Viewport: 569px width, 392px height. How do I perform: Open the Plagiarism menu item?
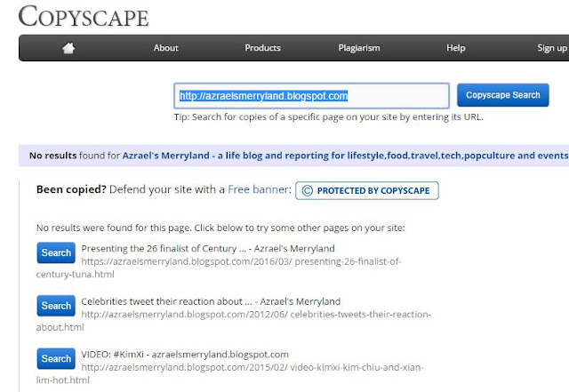click(359, 48)
